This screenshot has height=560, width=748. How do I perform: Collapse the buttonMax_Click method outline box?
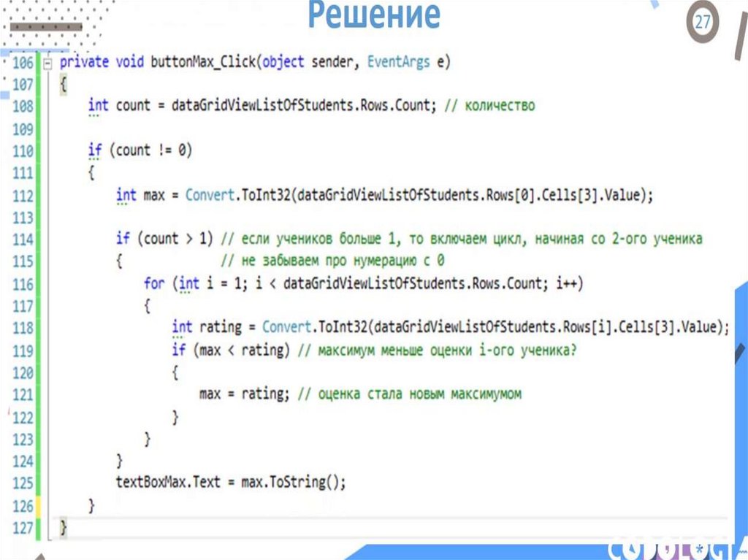tap(48, 64)
